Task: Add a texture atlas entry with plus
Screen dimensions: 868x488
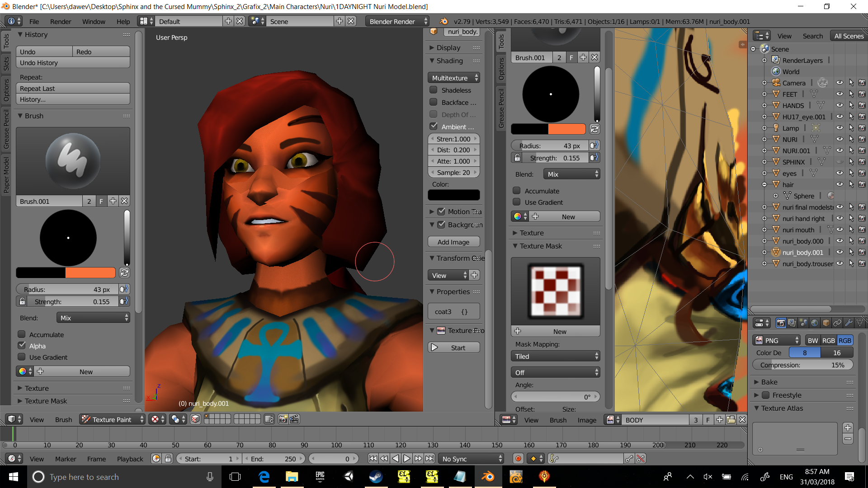Action: pos(848,427)
